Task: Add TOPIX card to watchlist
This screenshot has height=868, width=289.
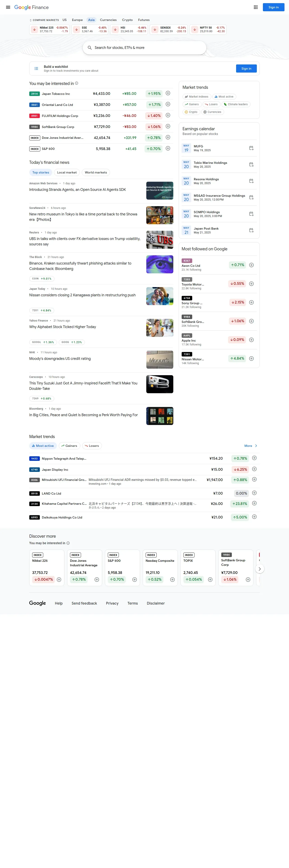Action: [x=210, y=580]
